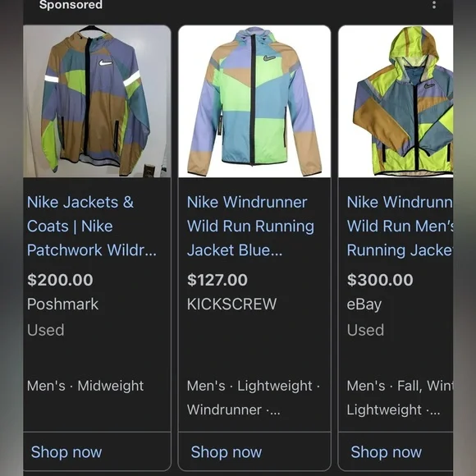This screenshot has width=476, height=476.
Task: Select the $200.00 price
Action: 60,280
